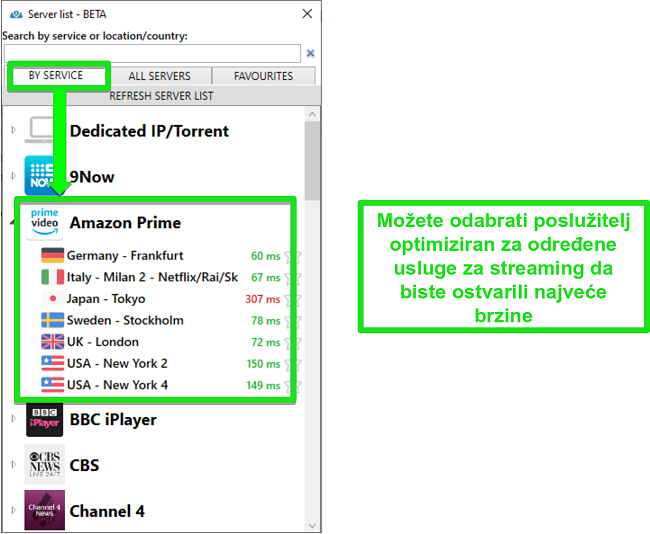The image size is (650, 534).
Task: Click the 150 ms ping value
Action: click(x=263, y=364)
